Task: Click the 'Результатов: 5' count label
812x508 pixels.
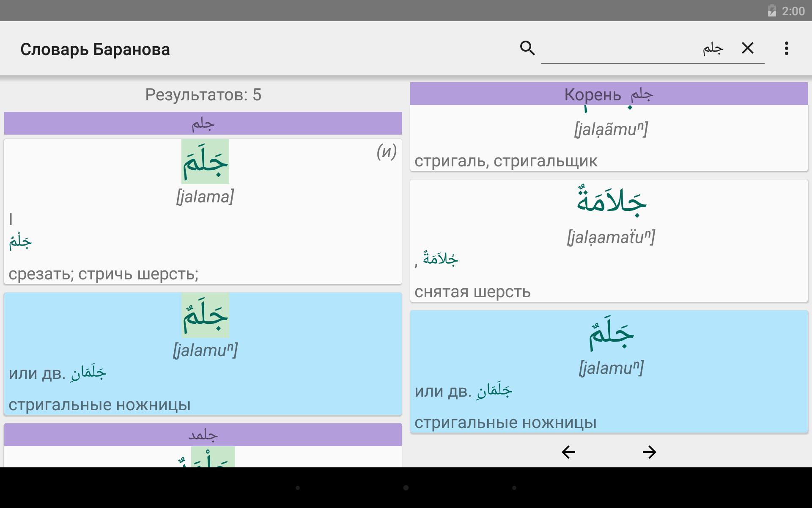Action: click(203, 95)
